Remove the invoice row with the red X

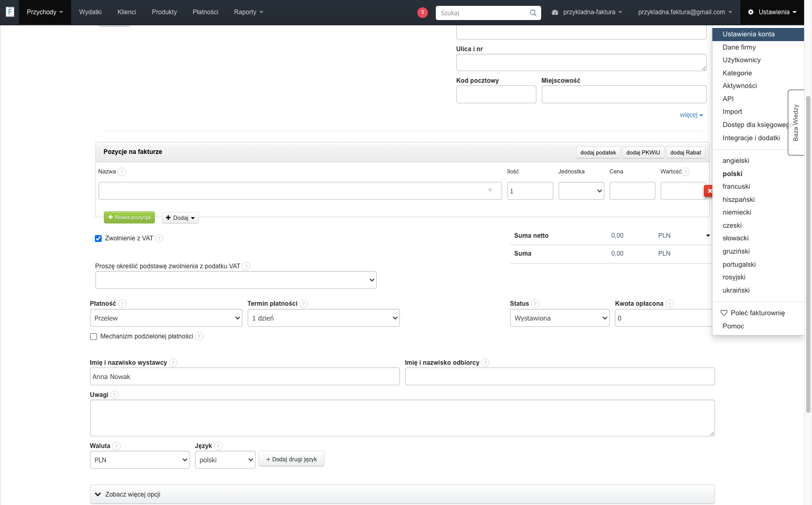(x=709, y=191)
